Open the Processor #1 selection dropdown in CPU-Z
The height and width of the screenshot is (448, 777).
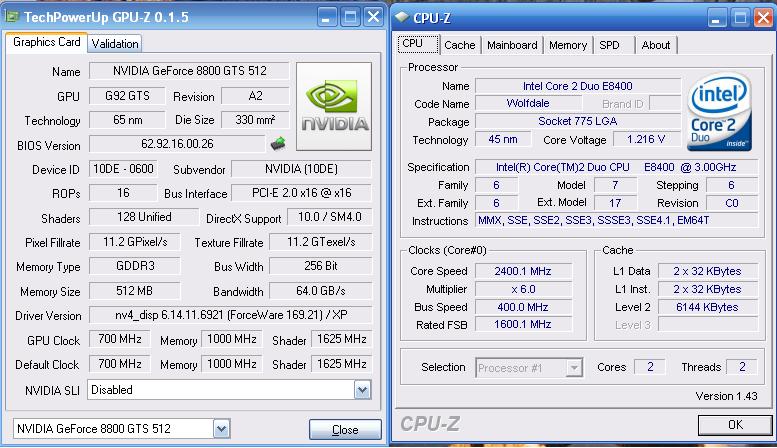tap(574, 368)
